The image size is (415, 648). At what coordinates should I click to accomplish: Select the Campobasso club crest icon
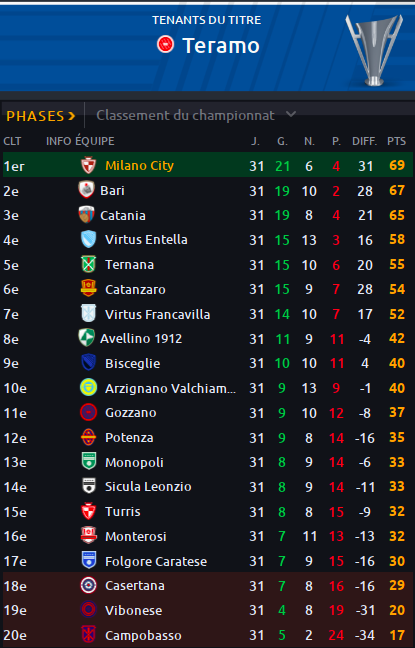[88, 634]
